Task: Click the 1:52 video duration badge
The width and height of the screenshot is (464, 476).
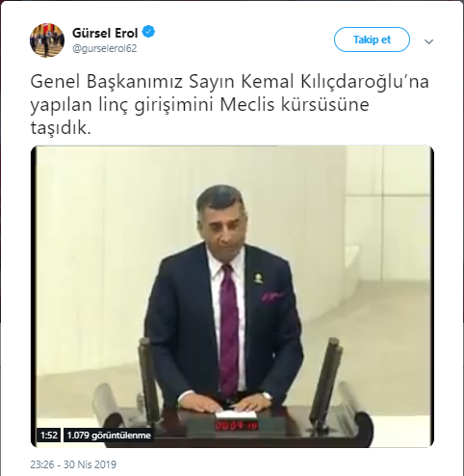Action: pyautogui.click(x=49, y=436)
